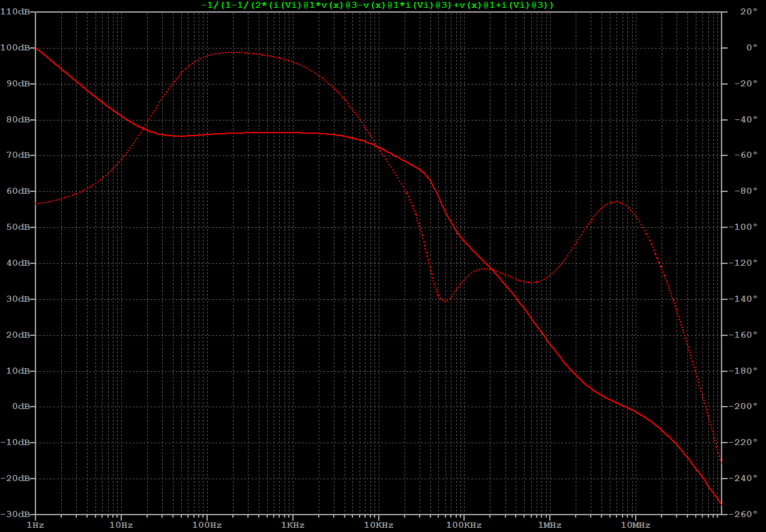This screenshot has width=766, height=532.
Task: Click the 0dB magnitude axis label
Action: tap(20, 407)
